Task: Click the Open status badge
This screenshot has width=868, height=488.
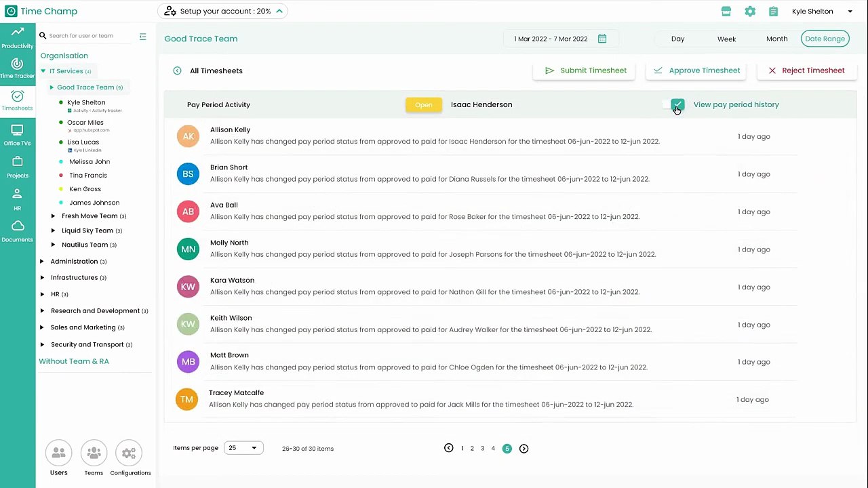Action: pos(424,105)
